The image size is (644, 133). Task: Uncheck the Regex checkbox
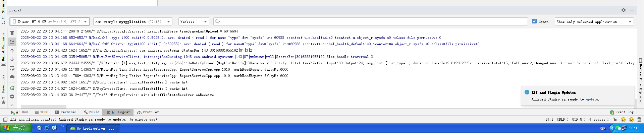[534, 21]
